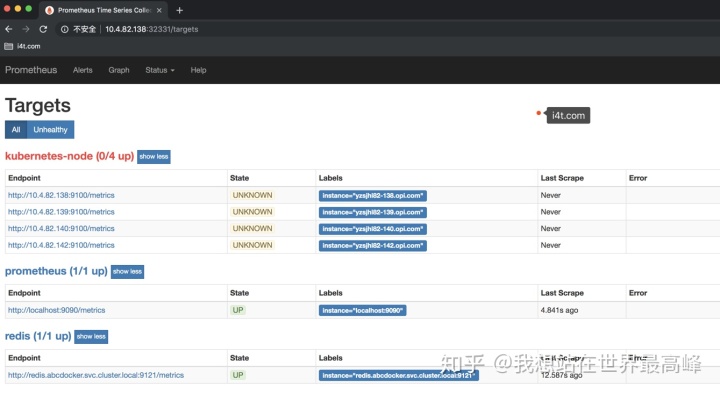Click the yzsjhl82-139.opi.com instance label

pos(373,212)
